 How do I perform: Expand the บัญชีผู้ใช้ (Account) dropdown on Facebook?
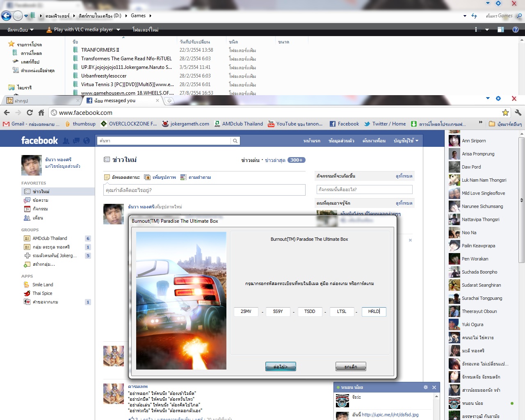pyautogui.click(x=406, y=141)
